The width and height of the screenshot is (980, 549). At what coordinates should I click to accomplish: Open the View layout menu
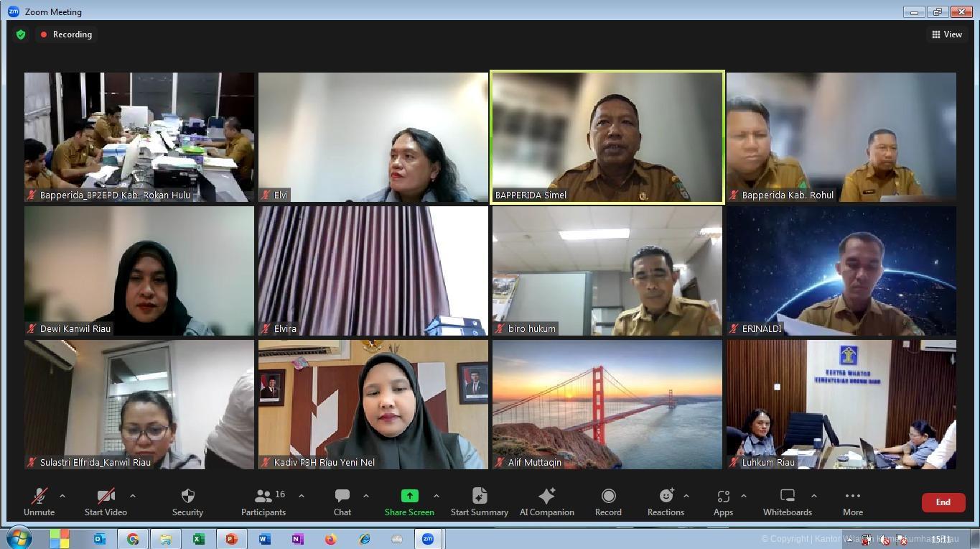pos(947,34)
